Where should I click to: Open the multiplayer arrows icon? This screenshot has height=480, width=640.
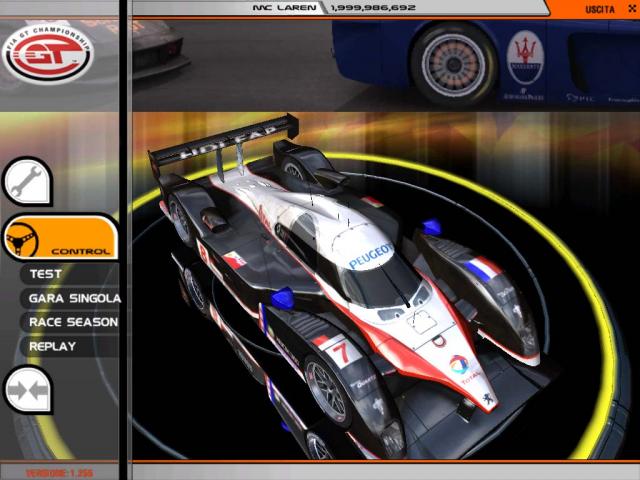coord(27,390)
